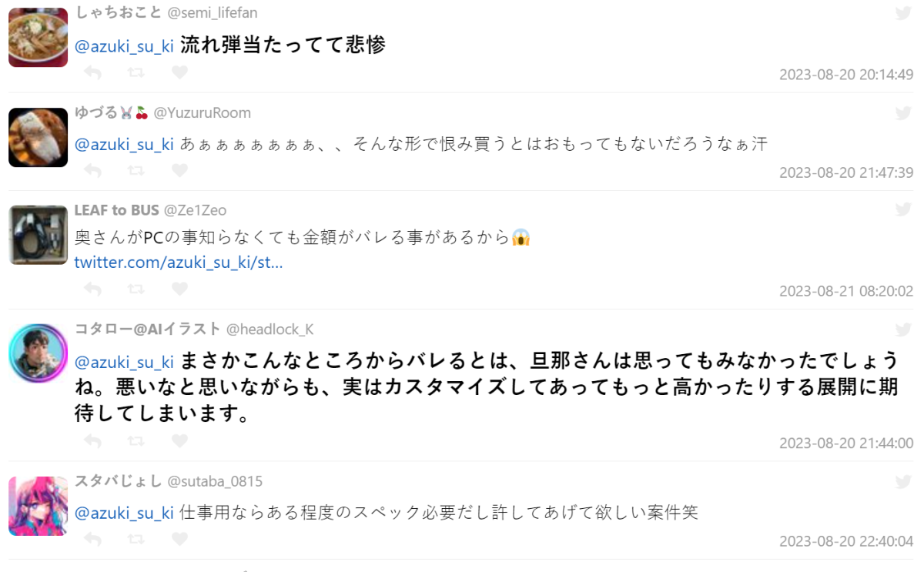The width and height of the screenshot is (924, 572).
Task: Reply to the LEAF to BUS tweet
Action: 92,289
